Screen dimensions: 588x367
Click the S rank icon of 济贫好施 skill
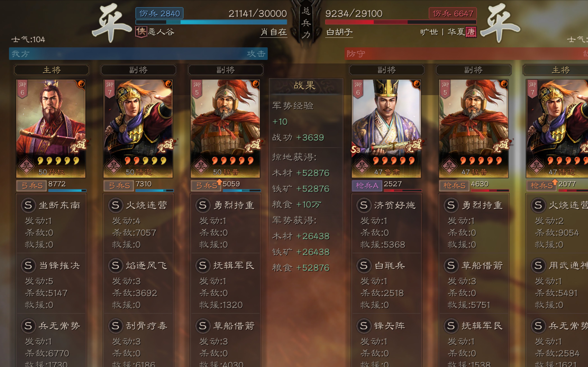364,205
